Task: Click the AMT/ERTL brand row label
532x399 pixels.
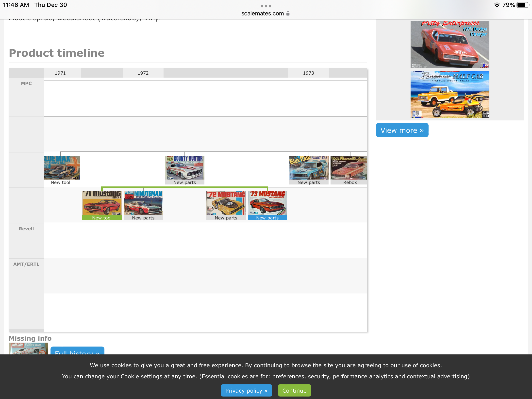Action: pos(26,264)
